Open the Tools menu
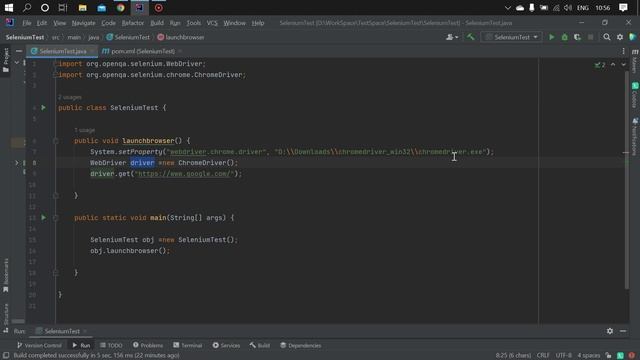Image resolution: width=640 pixels, height=360 pixels. point(193,23)
